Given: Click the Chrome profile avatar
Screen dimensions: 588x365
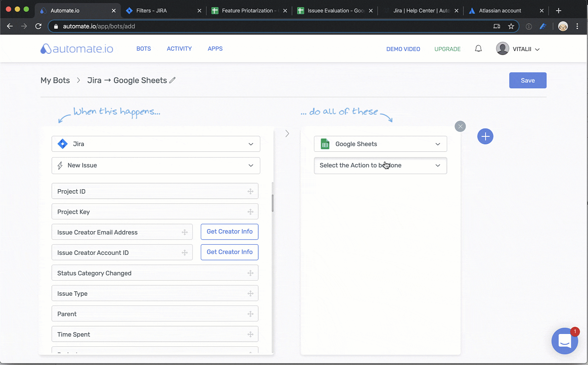Looking at the screenshot, I should point(563,26).
